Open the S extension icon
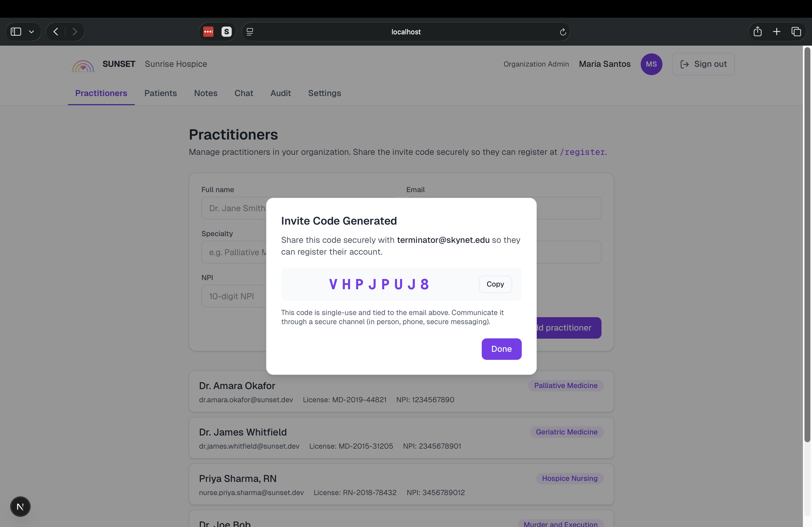 click(227, 32)
